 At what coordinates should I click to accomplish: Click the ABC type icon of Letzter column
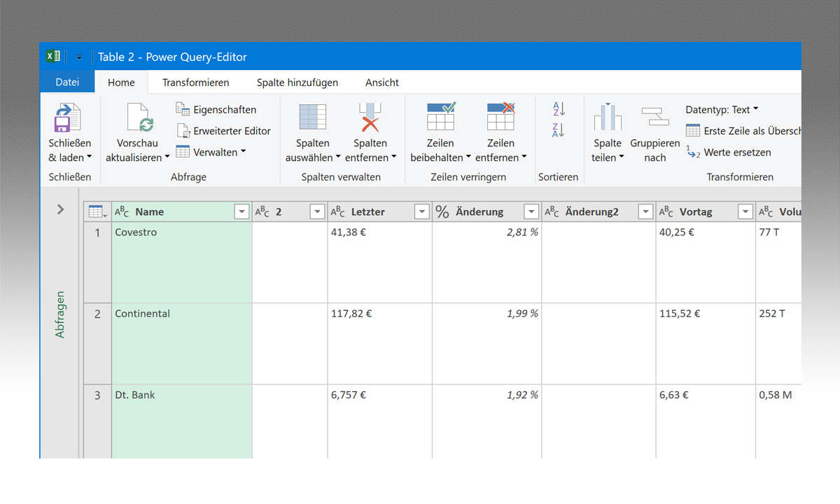click(x=337, y=211)
